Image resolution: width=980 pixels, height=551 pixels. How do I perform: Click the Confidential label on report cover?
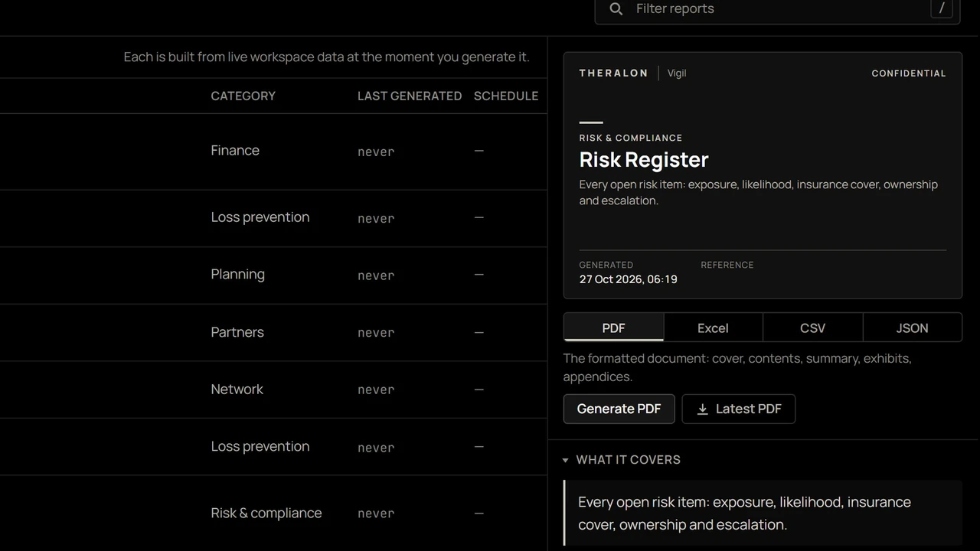909,73
